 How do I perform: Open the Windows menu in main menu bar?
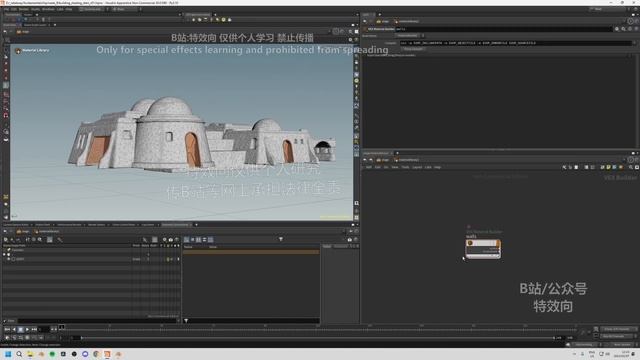click(48, 9)
